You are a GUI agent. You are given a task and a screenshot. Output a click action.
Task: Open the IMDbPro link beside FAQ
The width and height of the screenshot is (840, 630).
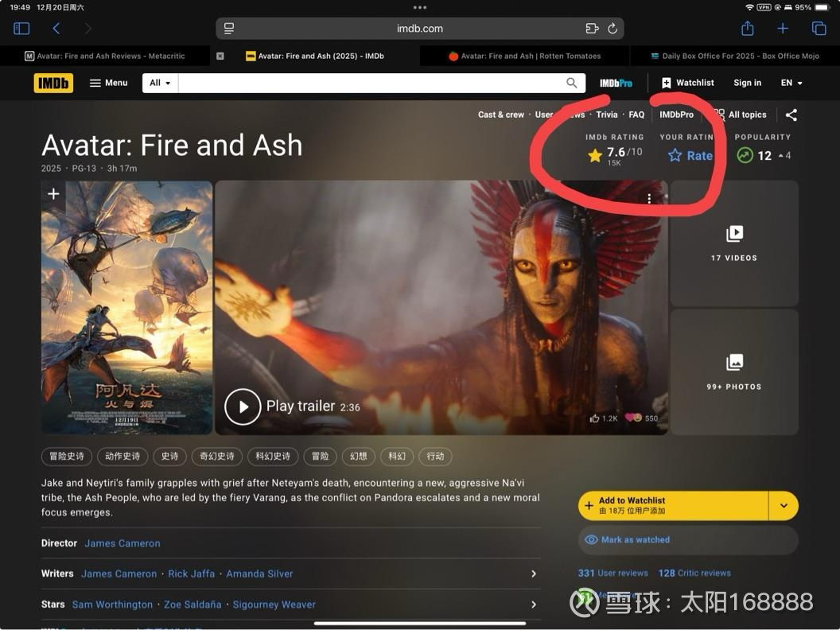677,115
